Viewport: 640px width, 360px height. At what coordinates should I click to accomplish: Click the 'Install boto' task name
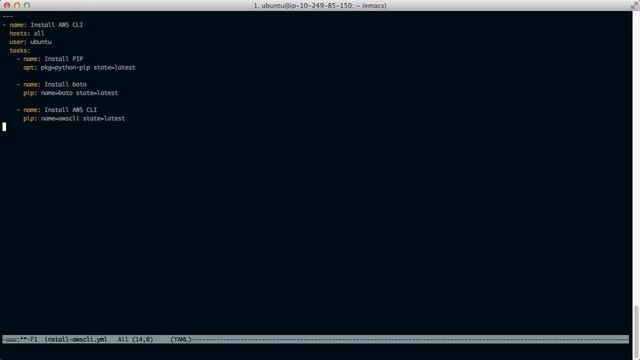(65, 84)
